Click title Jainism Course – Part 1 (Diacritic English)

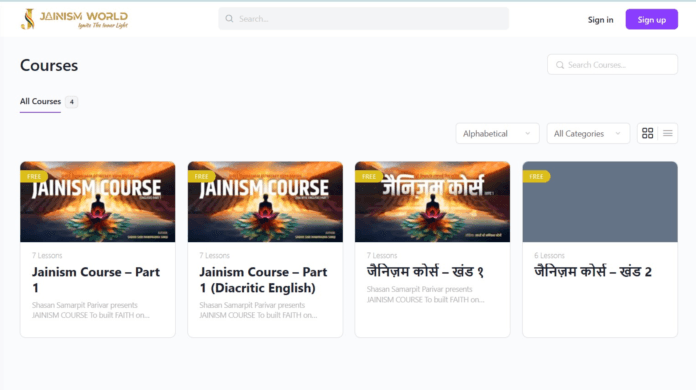pyautogui.click(x=263, y=280)
